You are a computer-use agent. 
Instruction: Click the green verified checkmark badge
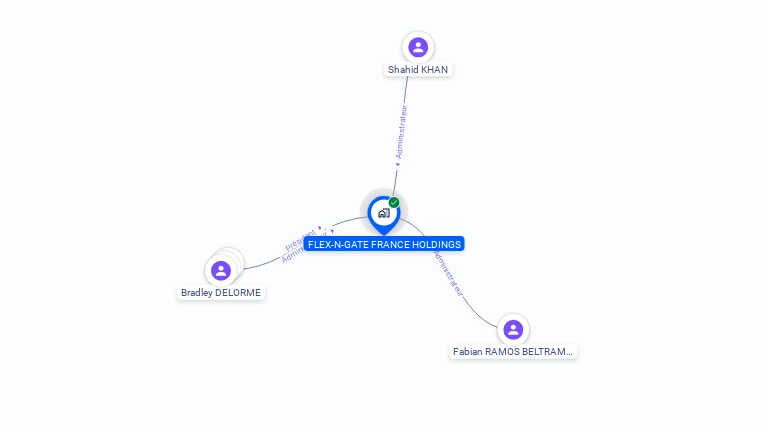394,202
